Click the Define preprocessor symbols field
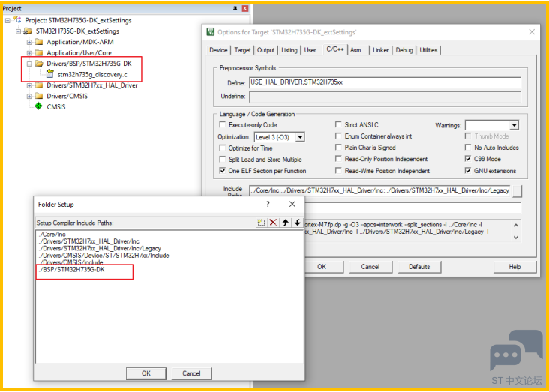The width and height of the screenshot is (549, 392). coord(385,82)
